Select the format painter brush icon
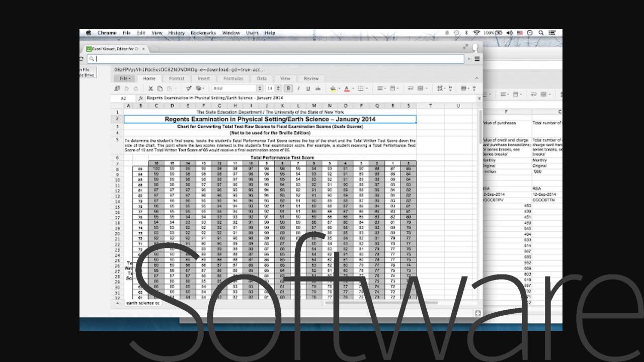644x362 pixels. tap(189, 88)
